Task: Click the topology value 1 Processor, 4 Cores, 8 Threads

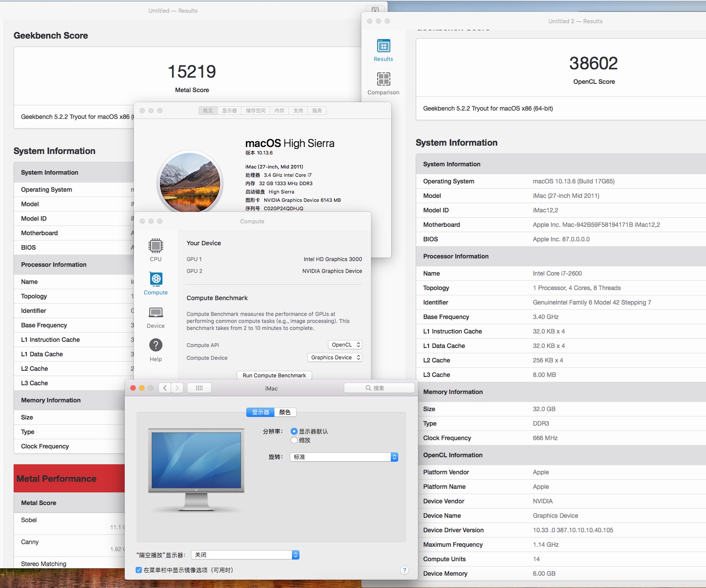Action: click(577, 288)
